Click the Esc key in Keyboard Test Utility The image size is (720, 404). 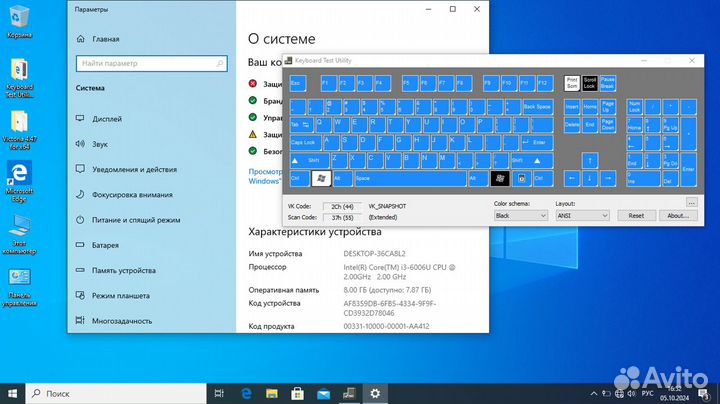tap(298, 83)
